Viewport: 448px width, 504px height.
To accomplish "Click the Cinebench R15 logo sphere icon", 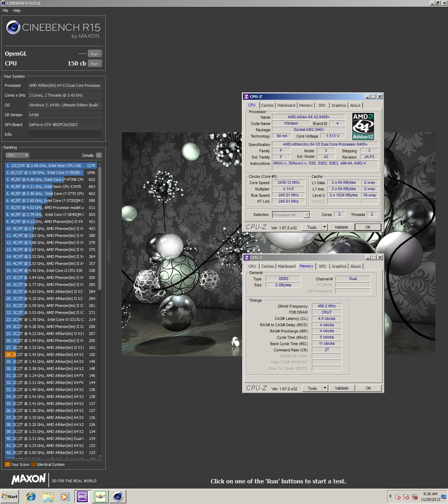I will coord(13,28).
